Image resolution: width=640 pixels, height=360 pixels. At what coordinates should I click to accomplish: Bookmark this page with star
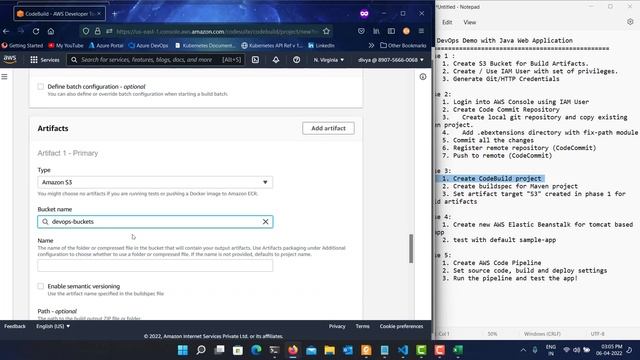(326, 31)
